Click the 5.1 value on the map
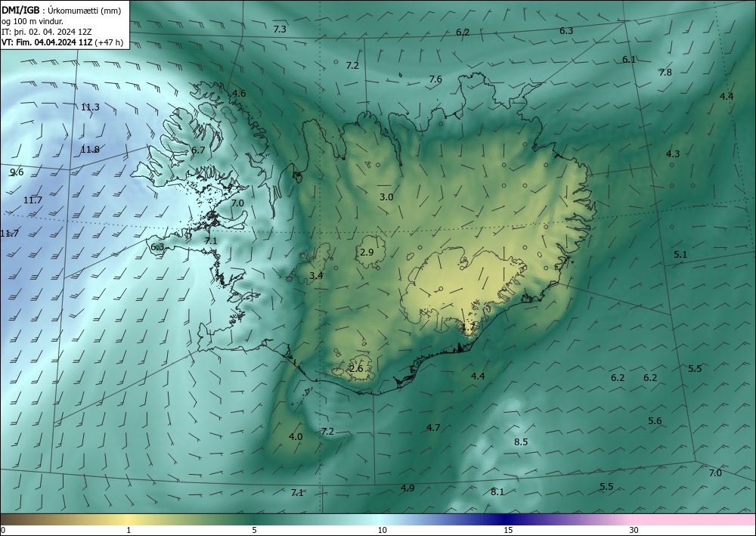This screenshot has height=536, width=756. point(680,255)
